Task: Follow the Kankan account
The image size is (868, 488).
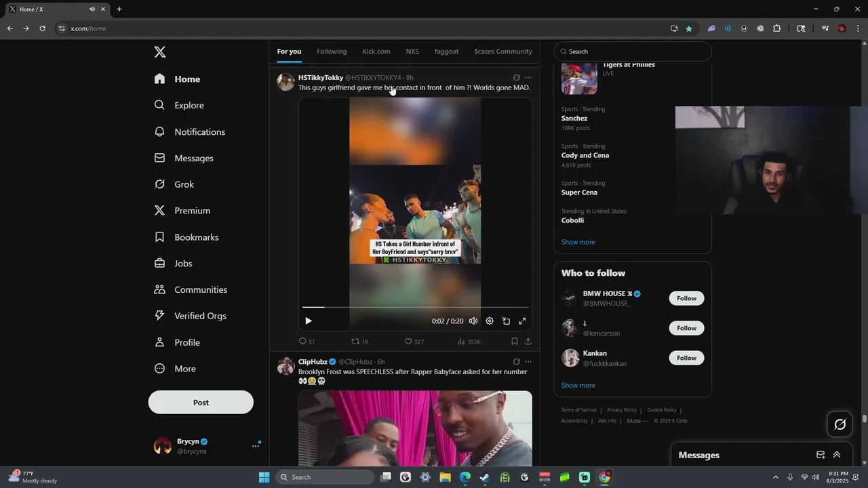Action: pyautogui.click(x=686, y=358)
